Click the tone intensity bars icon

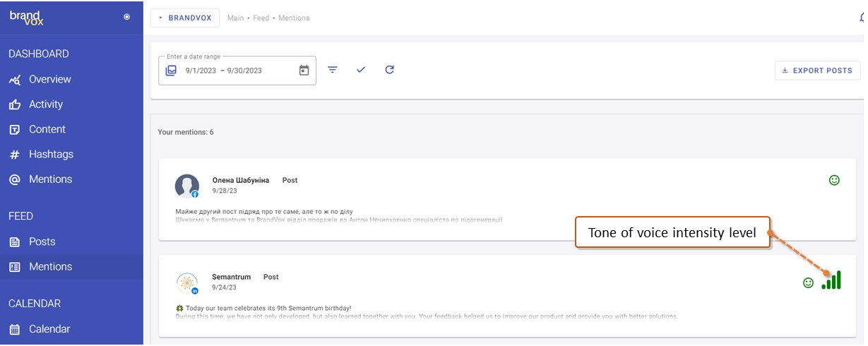click(x=831, y=280)
